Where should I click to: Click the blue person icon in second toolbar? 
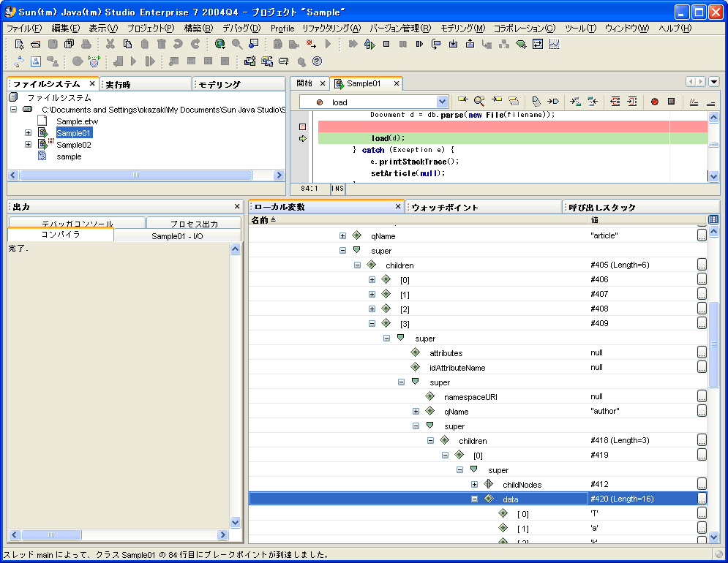36,61
